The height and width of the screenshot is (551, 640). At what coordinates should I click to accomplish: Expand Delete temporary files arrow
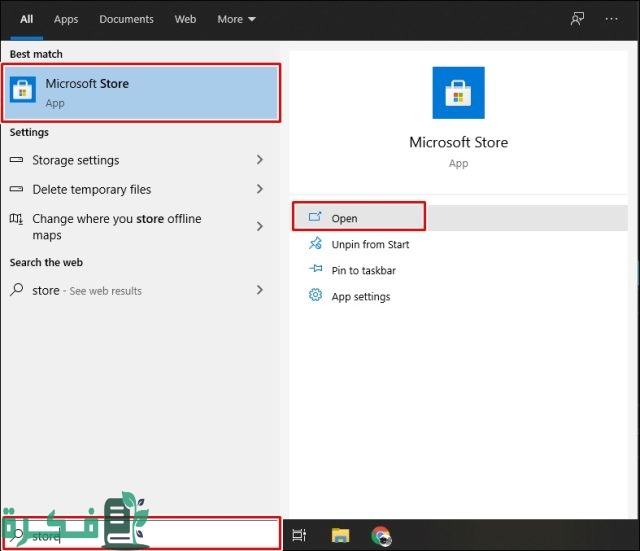260,189
